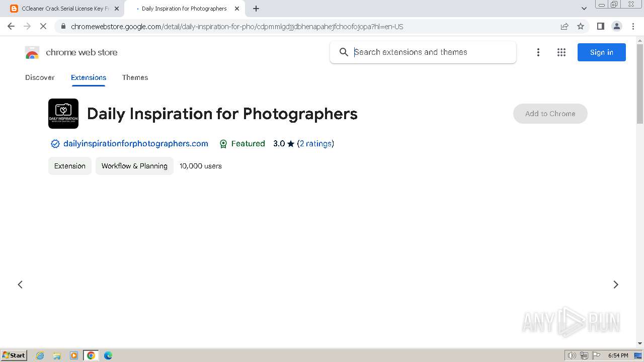Click the Chrome taskbar icon

click(x=91, y=355)
